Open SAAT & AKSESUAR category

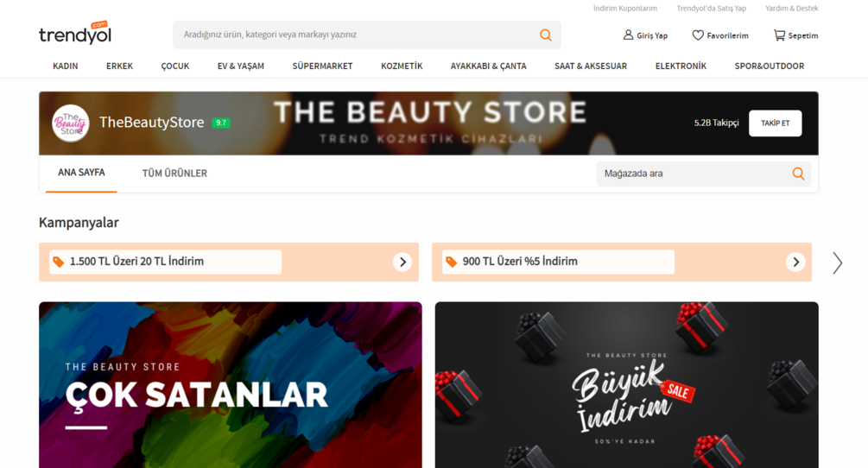click(x=591, y=66)
